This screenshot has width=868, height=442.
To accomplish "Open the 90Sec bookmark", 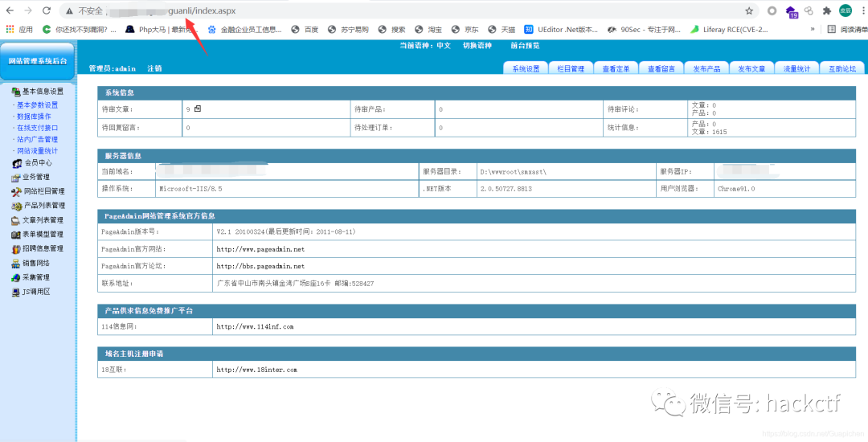I will (643, 29).
